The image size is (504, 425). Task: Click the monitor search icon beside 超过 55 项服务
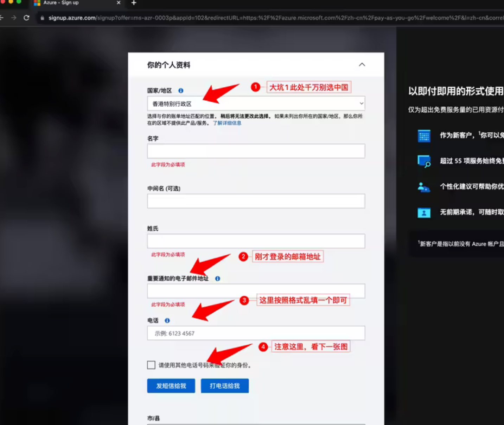point(424,161)
